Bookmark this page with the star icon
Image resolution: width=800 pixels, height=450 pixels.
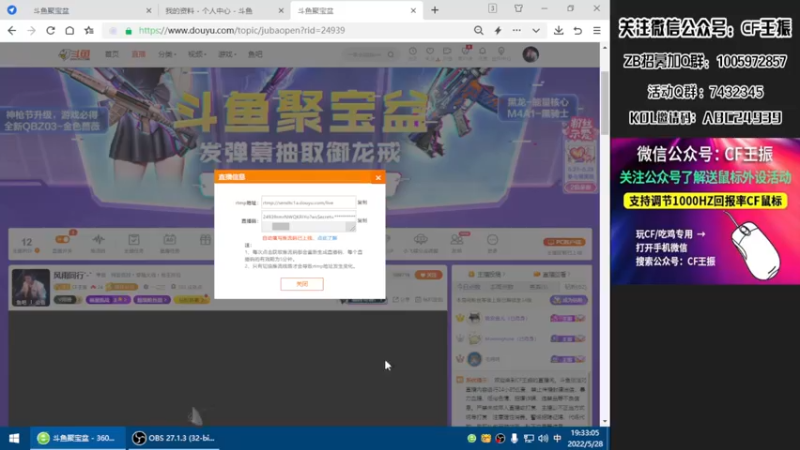pos(89,31)
